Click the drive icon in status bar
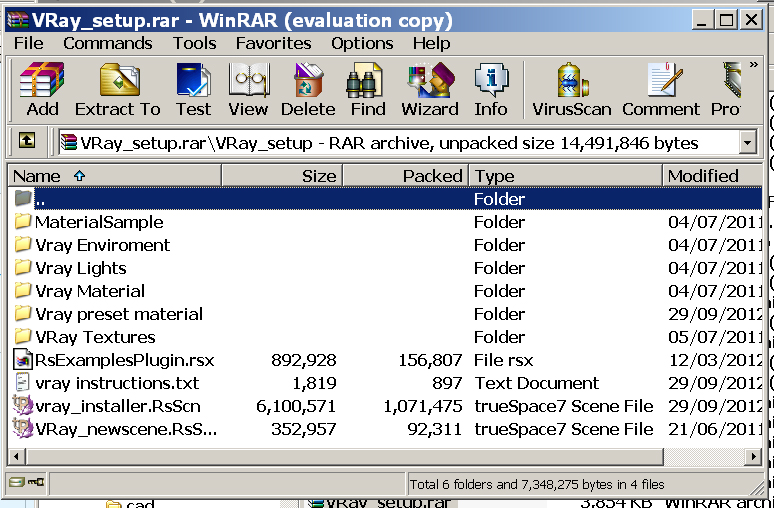This screenshot has height=508, width=774. [x=16, y=481]
